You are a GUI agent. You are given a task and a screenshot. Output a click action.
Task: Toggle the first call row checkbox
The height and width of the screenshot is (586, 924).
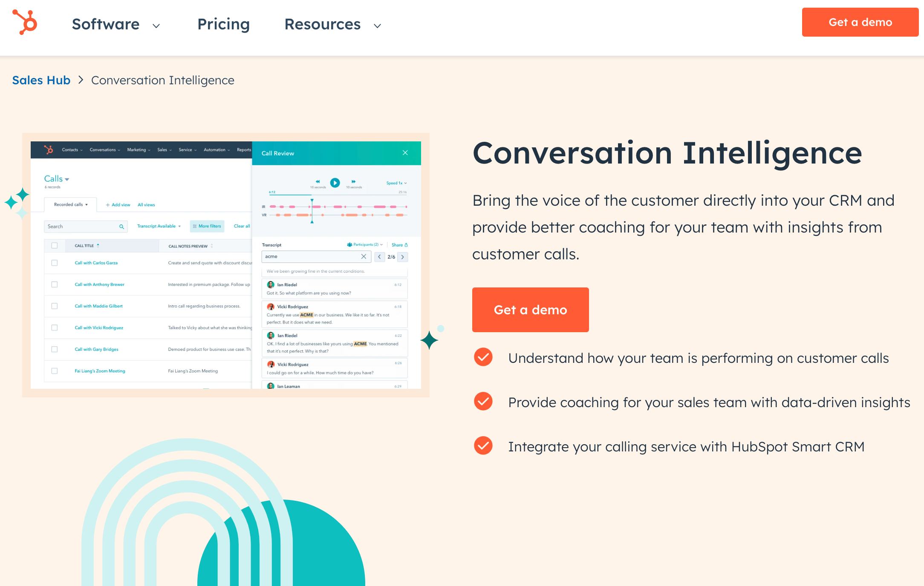[x=54, y=262]
